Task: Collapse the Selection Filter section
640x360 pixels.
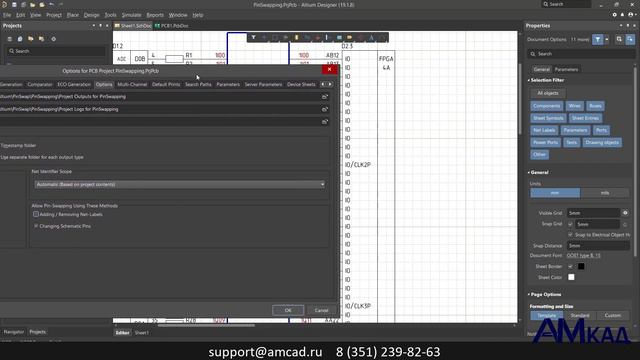Action: 529,80
